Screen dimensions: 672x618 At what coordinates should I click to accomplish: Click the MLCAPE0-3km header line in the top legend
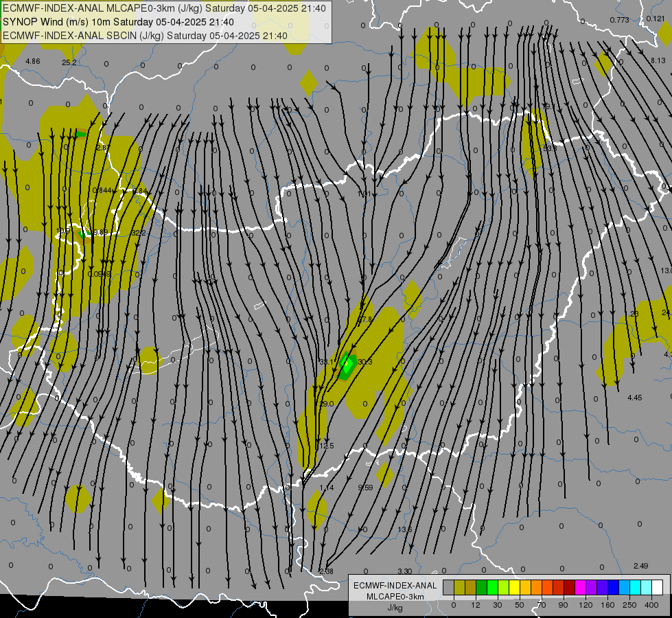tap(164, 8)
